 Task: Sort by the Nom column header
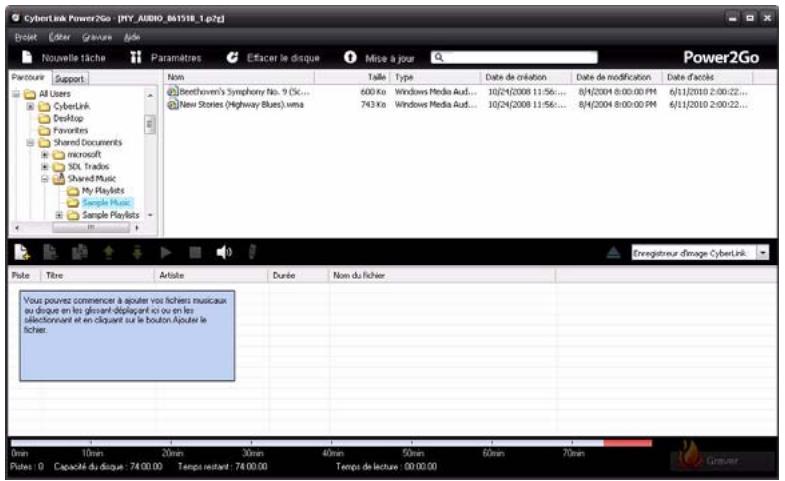click(x=239, y=77)
